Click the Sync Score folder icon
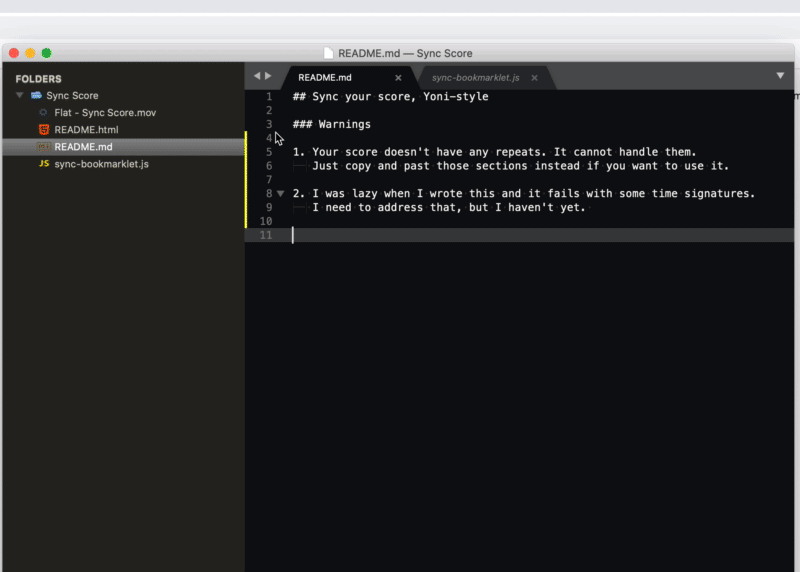The height and width of the screenshot is (572, 800). coord(36,95)
